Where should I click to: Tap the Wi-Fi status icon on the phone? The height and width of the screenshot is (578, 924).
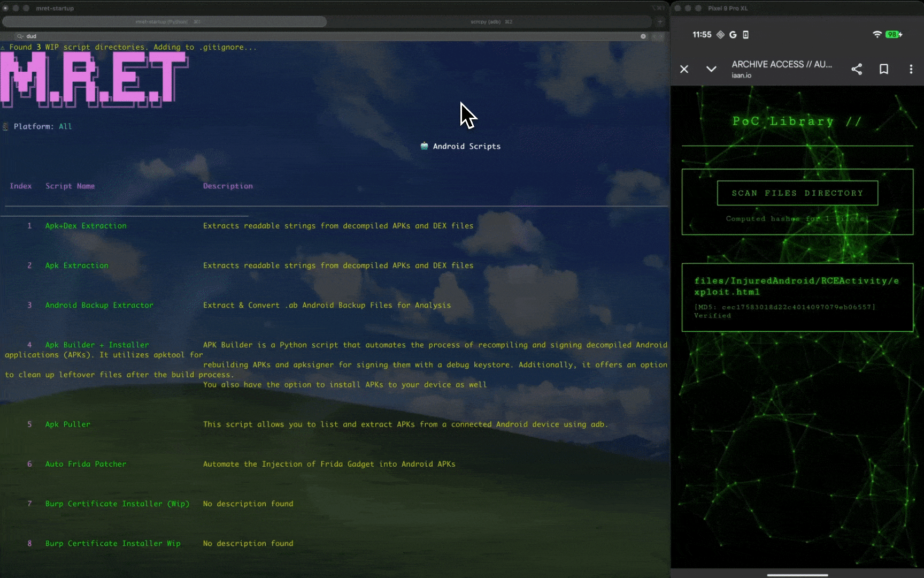click(x=877, y=34)
